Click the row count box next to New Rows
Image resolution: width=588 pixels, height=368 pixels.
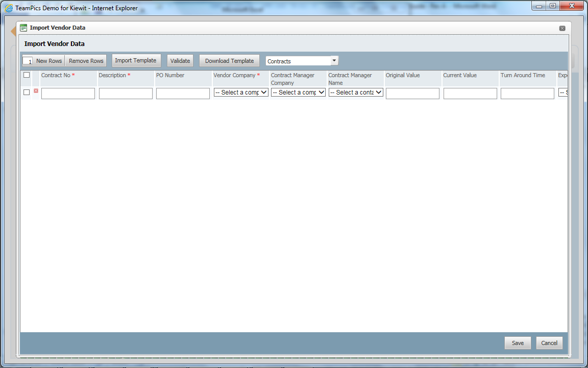28,60
